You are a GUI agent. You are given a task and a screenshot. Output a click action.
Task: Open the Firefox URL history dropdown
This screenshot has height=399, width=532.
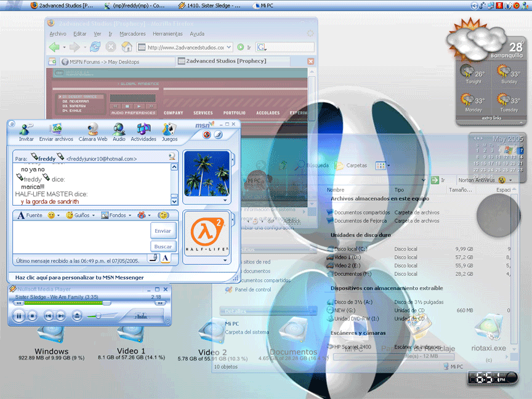(x=229, y=47)
